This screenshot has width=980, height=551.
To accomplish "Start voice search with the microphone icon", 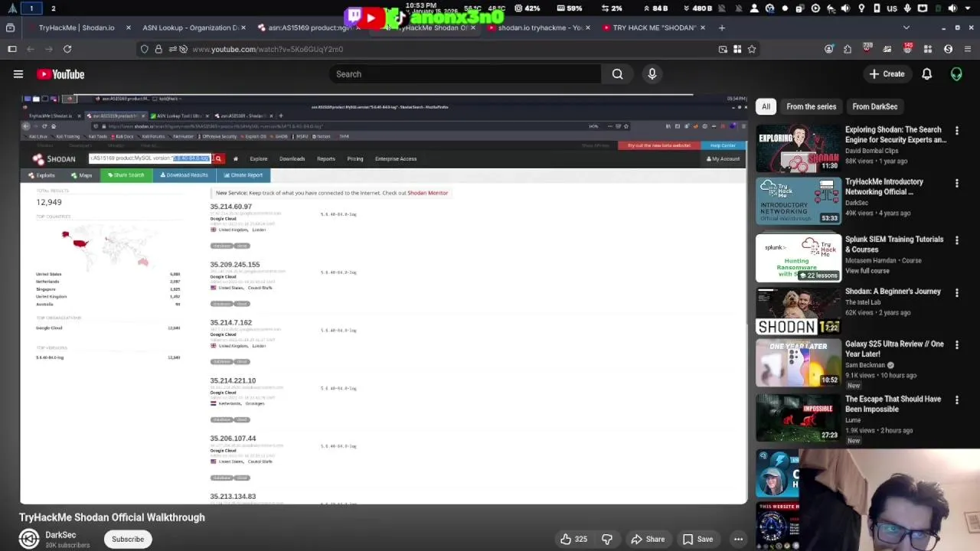I will click(652, 74).
